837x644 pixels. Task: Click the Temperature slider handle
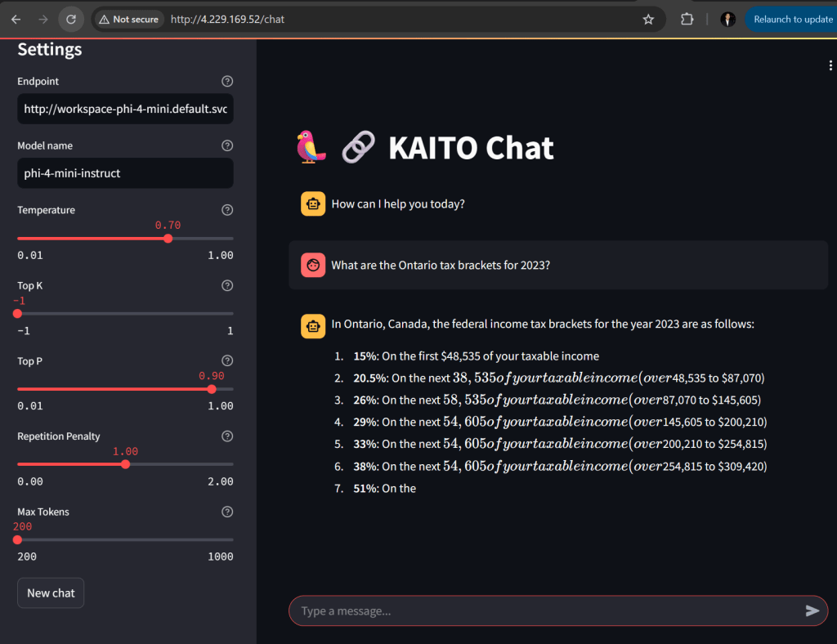coord(168,239)
